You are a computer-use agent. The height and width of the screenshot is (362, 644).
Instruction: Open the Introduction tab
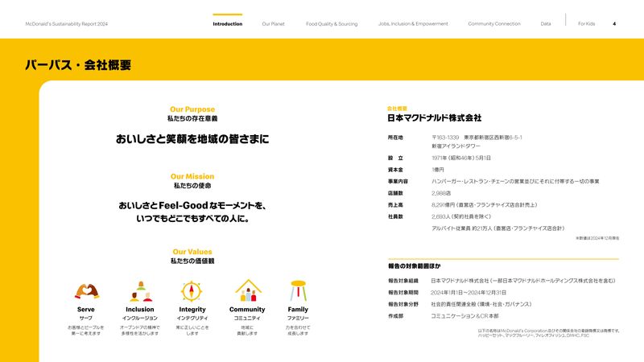coord(227,24)
